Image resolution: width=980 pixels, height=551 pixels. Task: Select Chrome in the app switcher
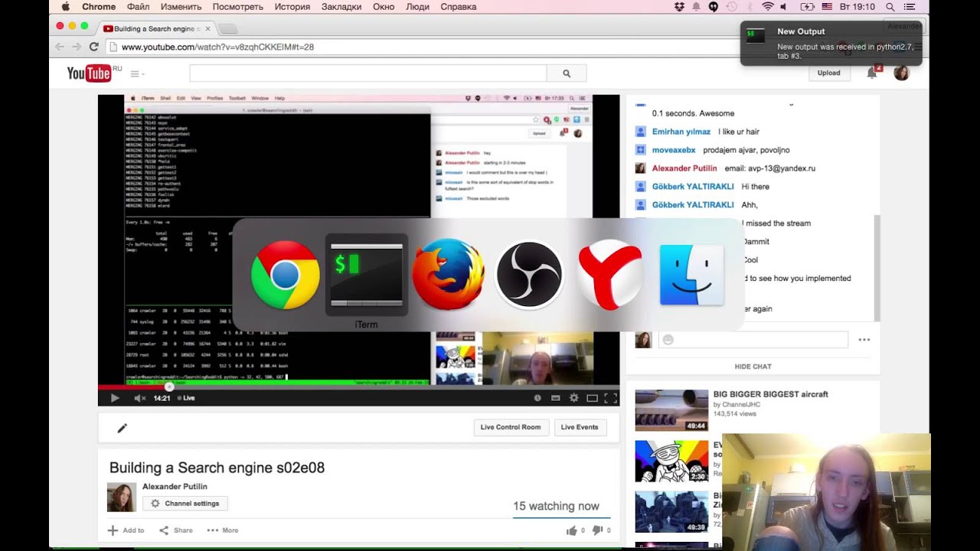tap(285, 275)
